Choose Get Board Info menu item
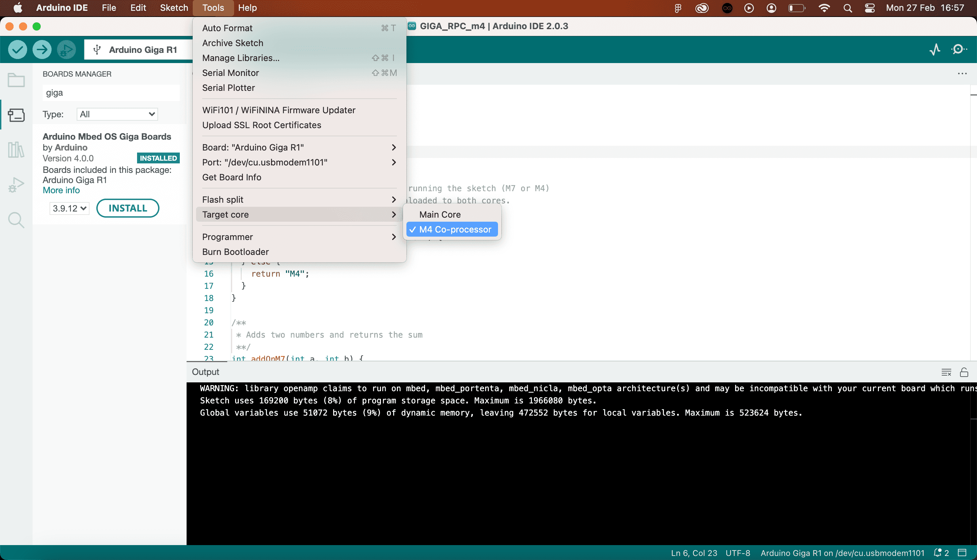The height and width of the screenshot is (560, 977). [x=232, y=177]
